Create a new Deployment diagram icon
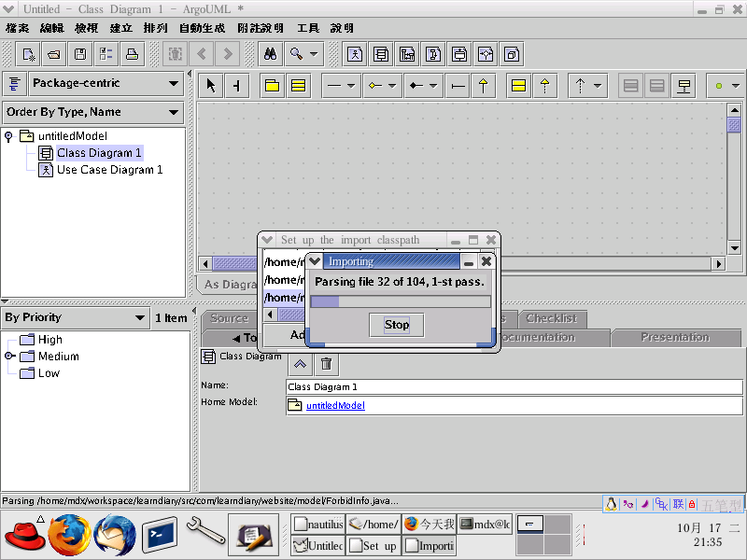 pyautogui.click(x=512, y=54)
